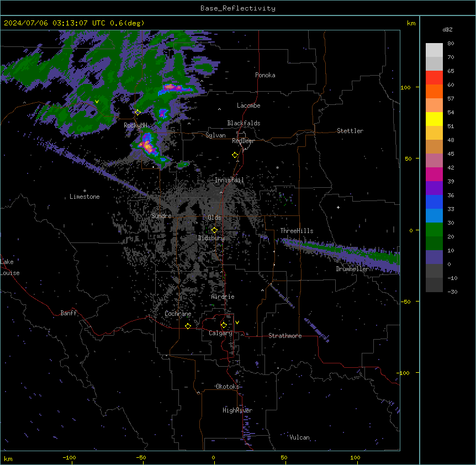Screen dimensions: 476x465
Task: Click the Drumheller label
Action: point(352,269)
